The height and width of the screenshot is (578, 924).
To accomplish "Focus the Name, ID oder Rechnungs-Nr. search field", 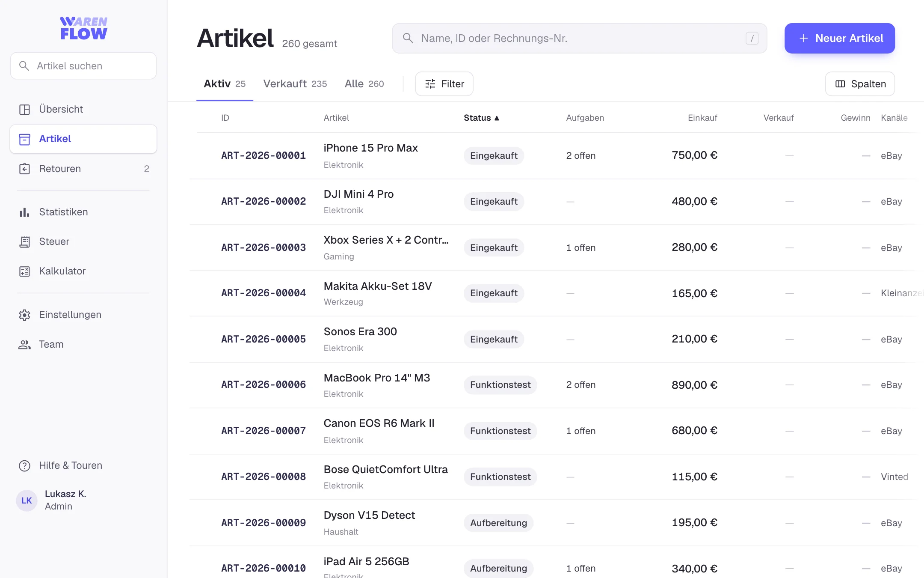I will click(579, 39).
